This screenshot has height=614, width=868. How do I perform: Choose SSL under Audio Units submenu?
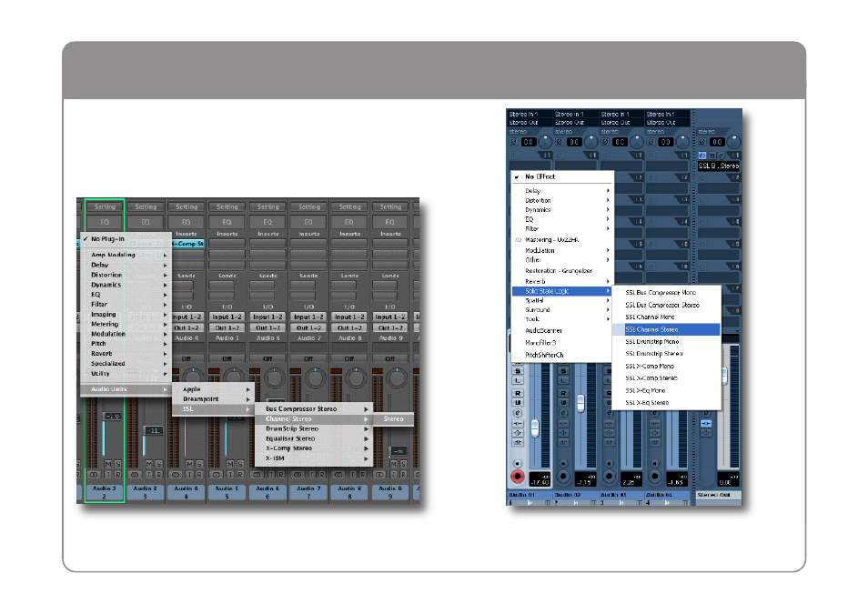click(x=213, y=409)
